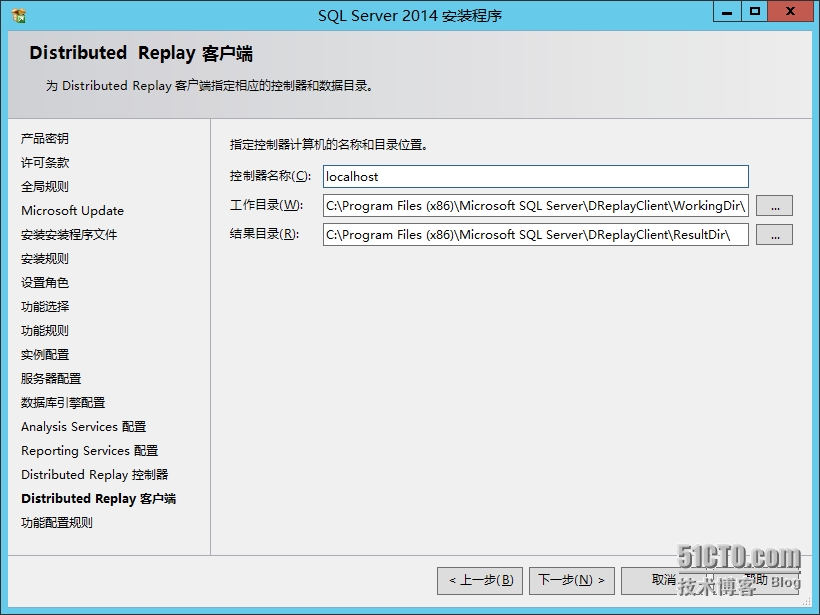Select the 功能选择 step

[x=45, y=306]
